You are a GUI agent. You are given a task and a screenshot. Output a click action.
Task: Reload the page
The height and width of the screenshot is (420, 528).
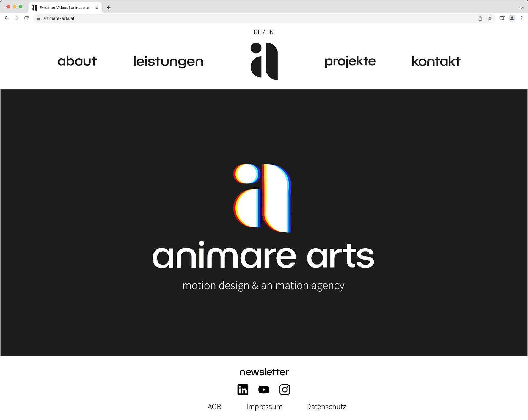26,18
